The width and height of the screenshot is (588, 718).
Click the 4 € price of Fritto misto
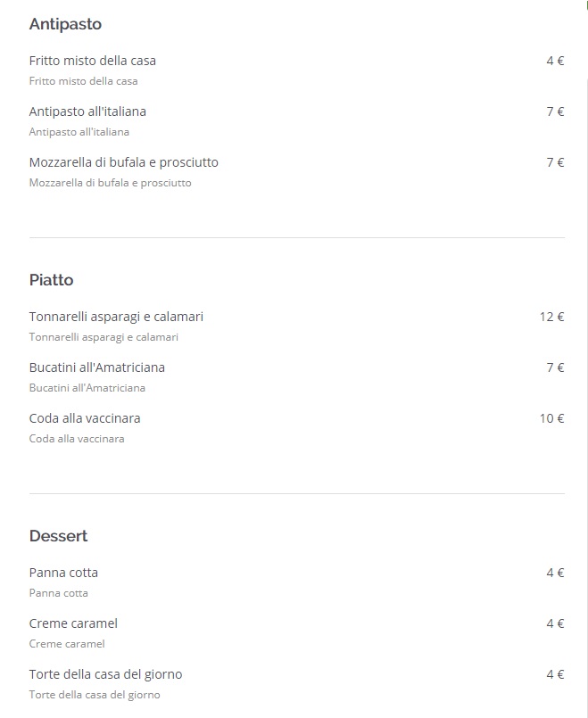point(555,61)
